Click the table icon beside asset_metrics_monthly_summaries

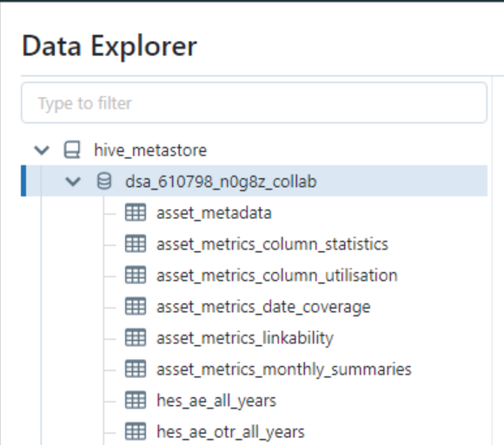pos(136,369)
